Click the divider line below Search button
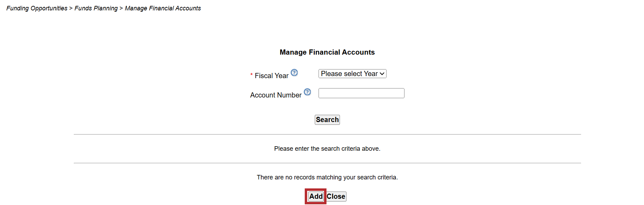Image resolution: width=644 pixels, height=205 pixels. point(327,134)
